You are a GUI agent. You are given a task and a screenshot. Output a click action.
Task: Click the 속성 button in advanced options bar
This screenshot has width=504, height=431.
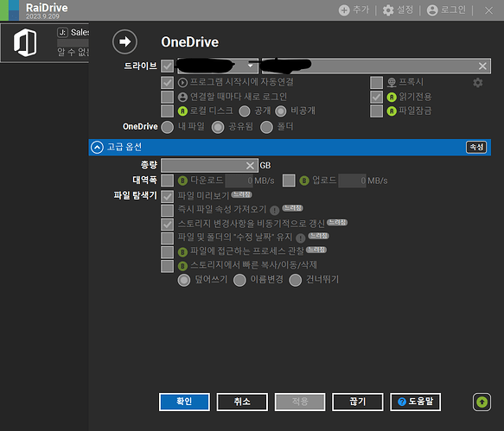[476, 147]
